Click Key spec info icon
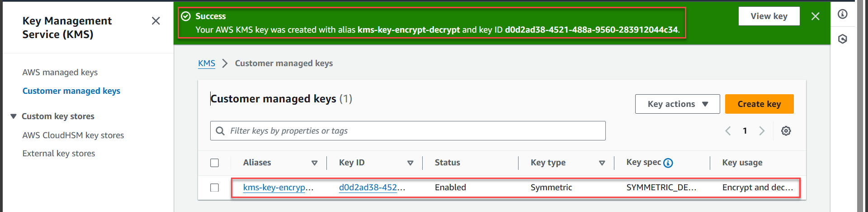The width and height of the screenshot is (868, 212). [x=668, y=163]
